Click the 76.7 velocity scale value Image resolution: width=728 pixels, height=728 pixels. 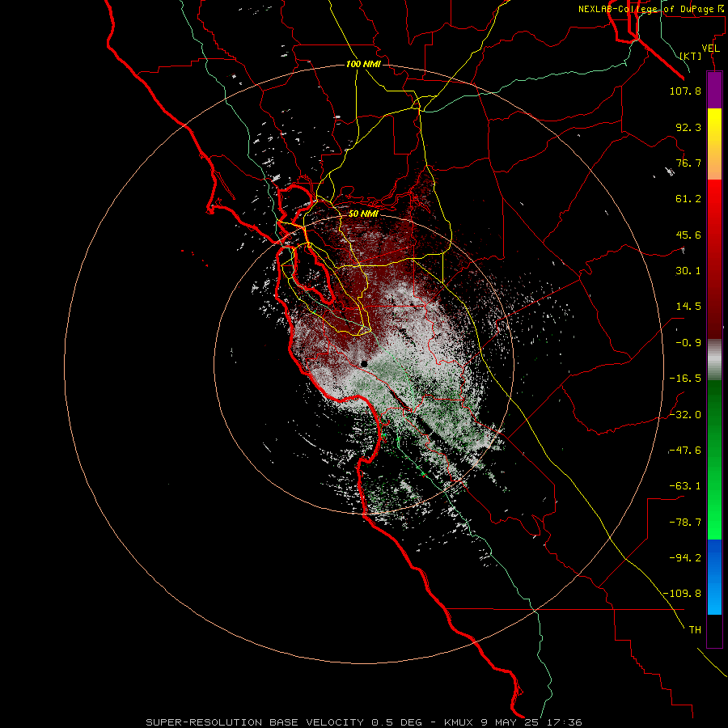tap(688, 163)
